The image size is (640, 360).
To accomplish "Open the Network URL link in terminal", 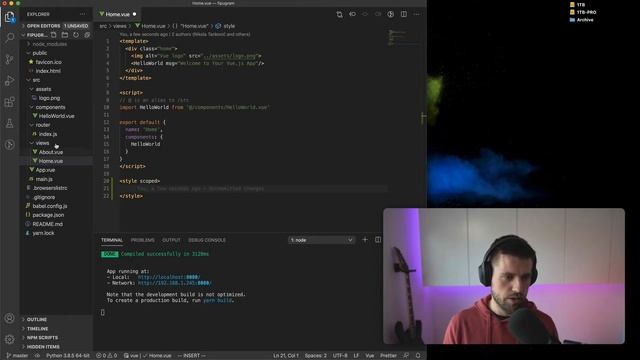I will [x=174, y=283].
